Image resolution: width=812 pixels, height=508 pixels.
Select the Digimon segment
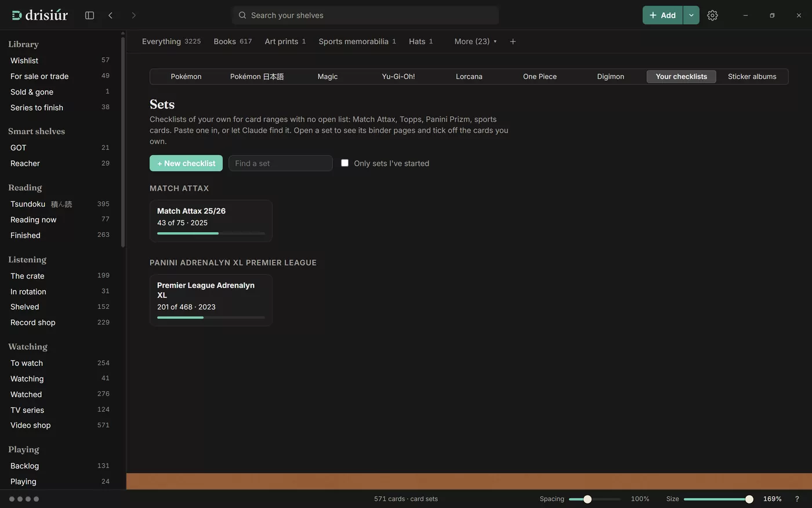611,77
